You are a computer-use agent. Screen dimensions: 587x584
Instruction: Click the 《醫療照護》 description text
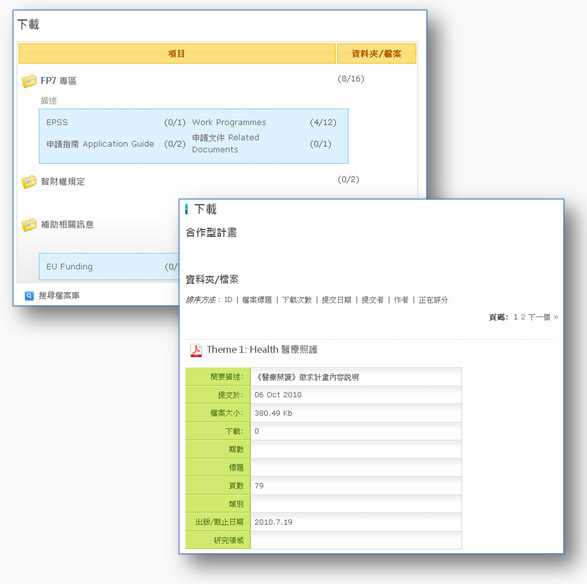tap(307, 377)
